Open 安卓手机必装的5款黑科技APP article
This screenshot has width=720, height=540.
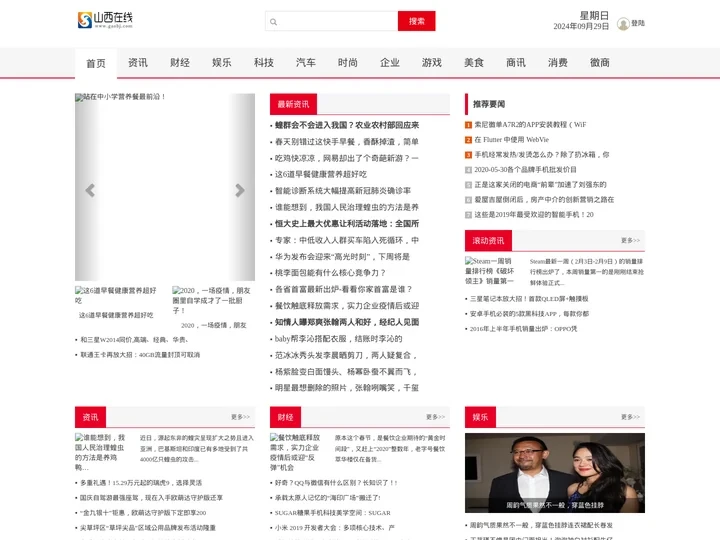point(529,314)
